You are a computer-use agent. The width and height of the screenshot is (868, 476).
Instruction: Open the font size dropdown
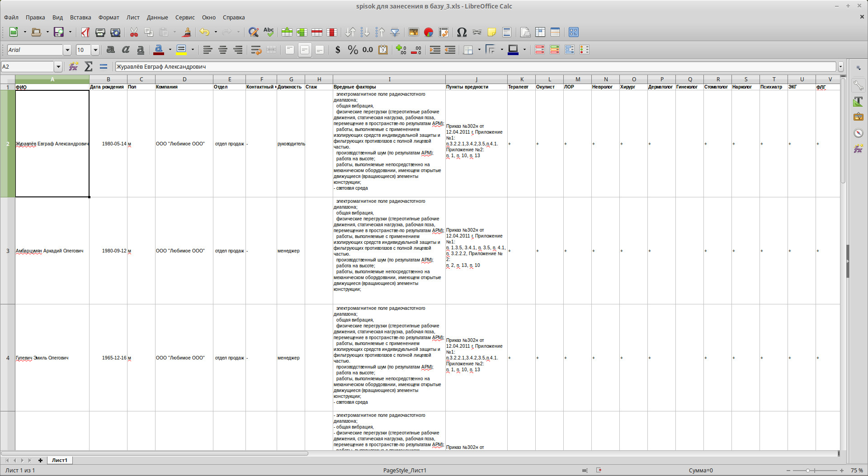pos(95,50)
